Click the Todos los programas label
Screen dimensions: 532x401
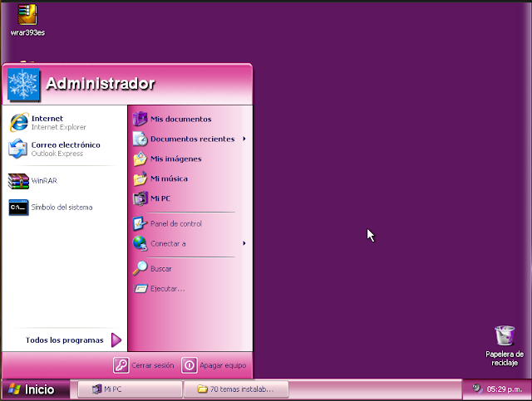click(x=65, y=340)
